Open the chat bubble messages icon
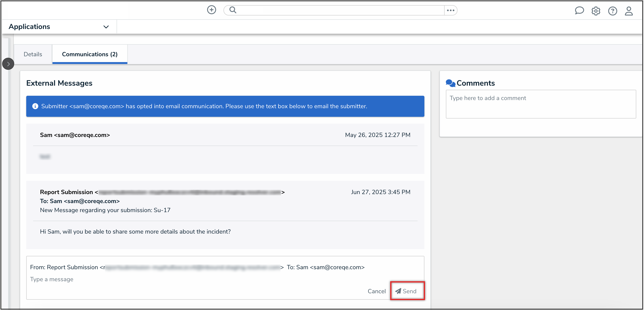 coord(579,11)
